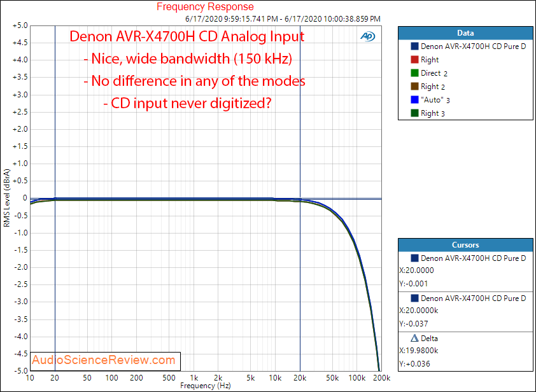536x392 pixels.
Task: Click the Delta label in Cursors panel
Action: (x=429, y=339)
